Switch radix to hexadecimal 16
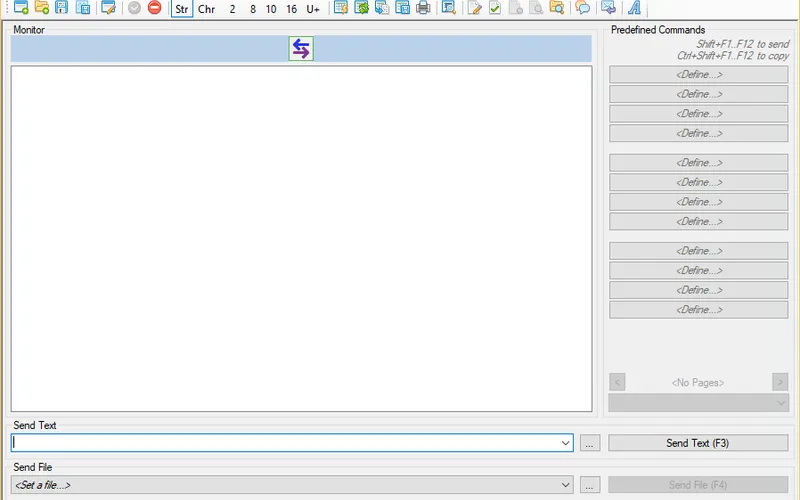This screenshot has height=500, width=800. (x=291, y=9)
